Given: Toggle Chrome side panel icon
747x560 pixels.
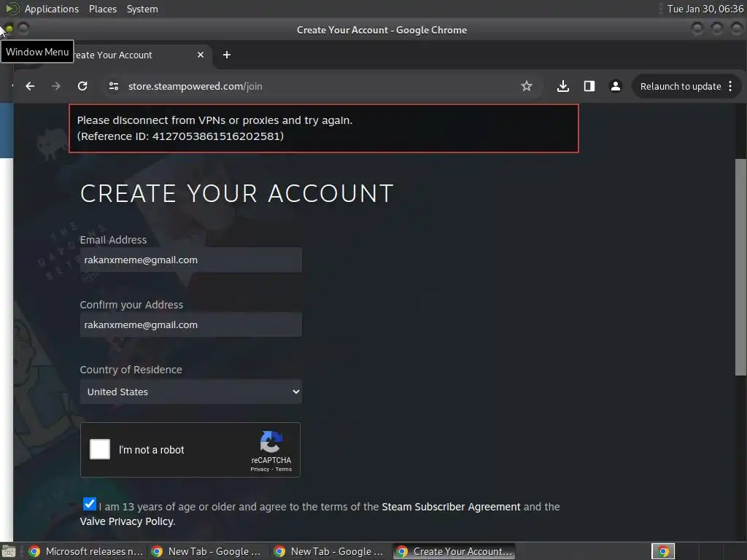Looking at the screenshot, I should click(x=589, y=86).
